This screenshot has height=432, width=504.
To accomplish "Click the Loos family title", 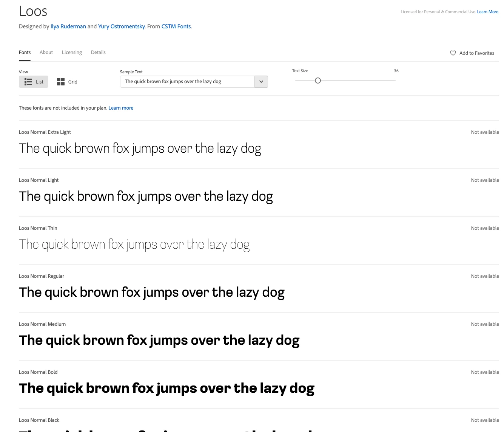I will click(33, 11).
